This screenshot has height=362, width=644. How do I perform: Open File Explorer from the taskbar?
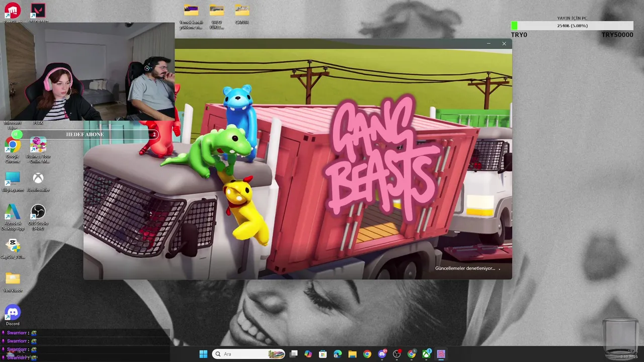[x=352, y=354]
